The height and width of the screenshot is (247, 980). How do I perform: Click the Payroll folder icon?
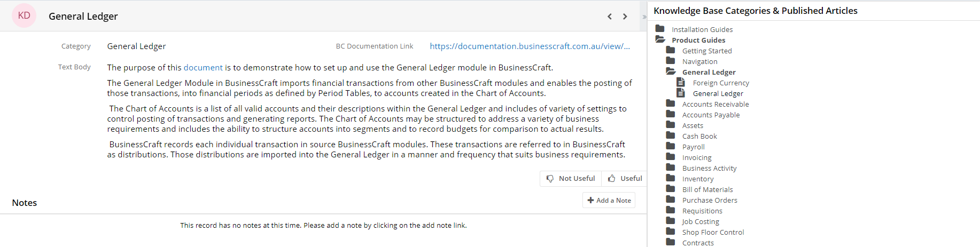671,146
